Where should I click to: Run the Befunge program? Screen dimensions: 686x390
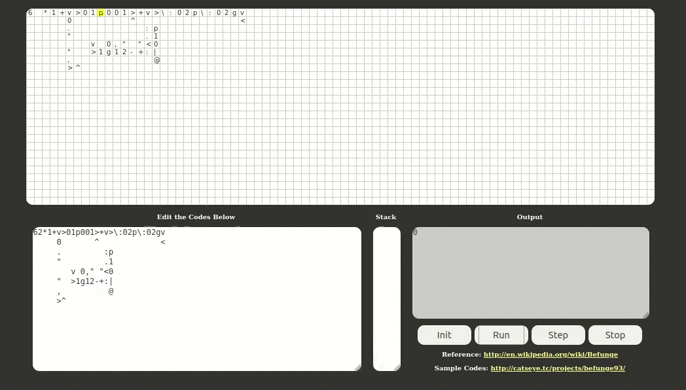(501, 335)
